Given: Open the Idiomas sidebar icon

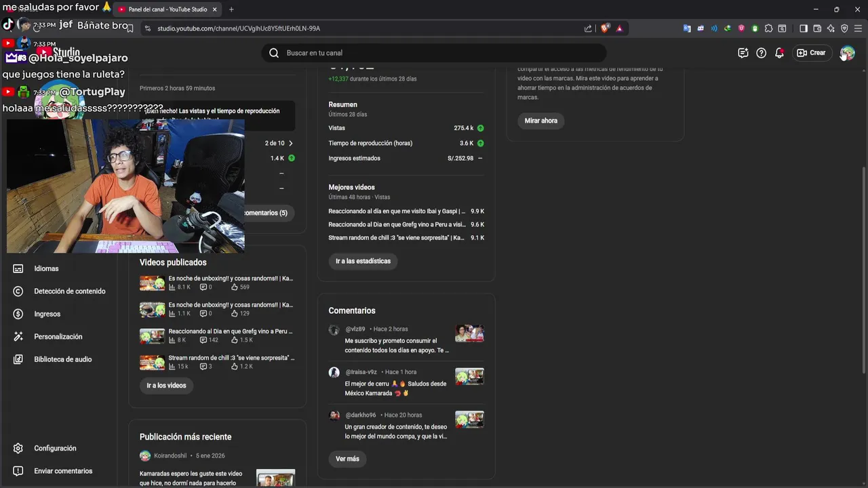Looking at the screenshot, I should [x=18, y=268].
